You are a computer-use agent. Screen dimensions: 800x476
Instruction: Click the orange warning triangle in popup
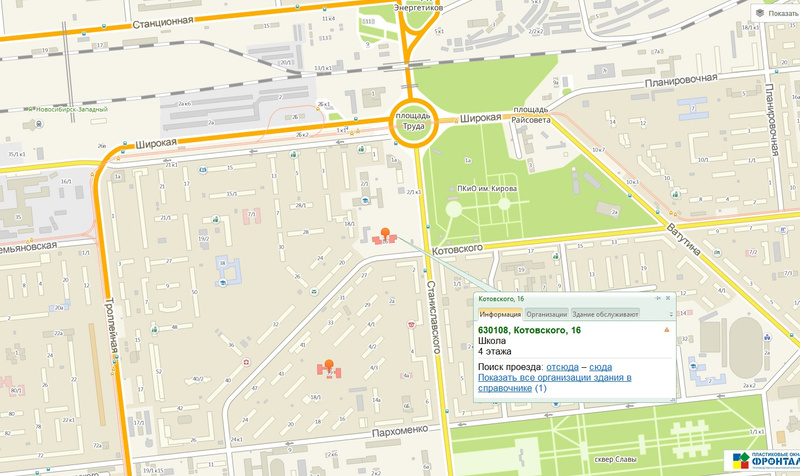tap(666, 330)
